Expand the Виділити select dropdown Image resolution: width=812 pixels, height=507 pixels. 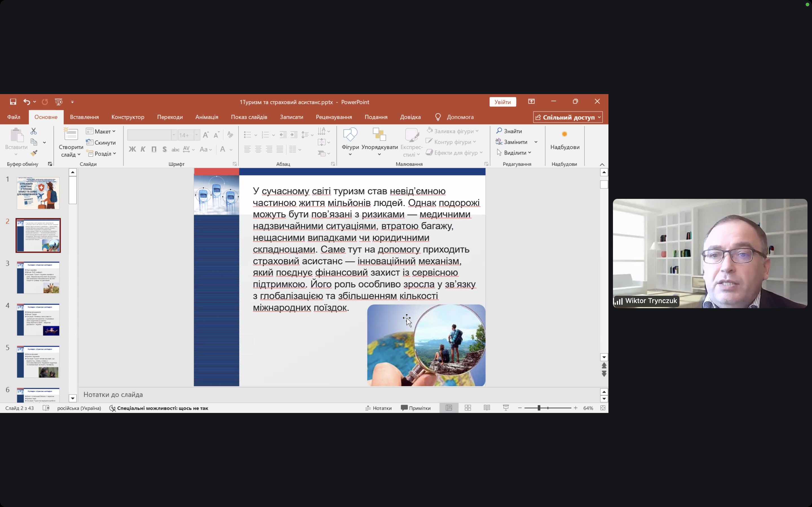click(x=514, y=153)
